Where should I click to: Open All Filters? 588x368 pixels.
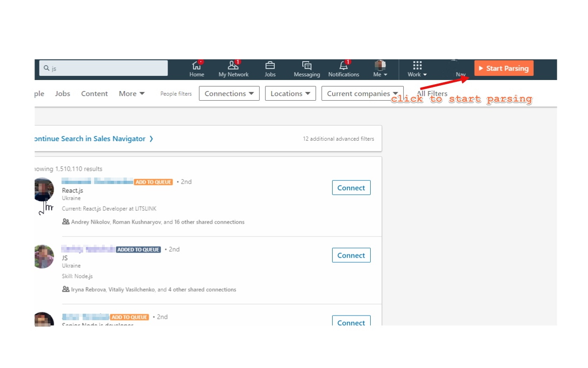coord(432,93)
